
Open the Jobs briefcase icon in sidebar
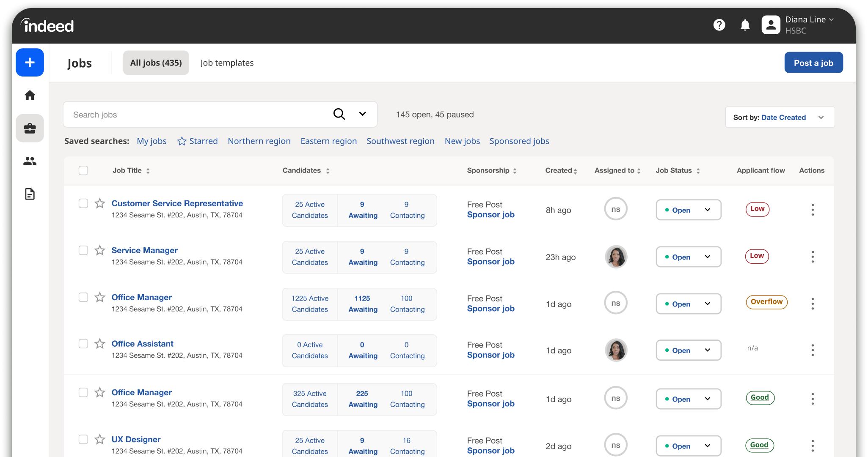pyautogui.click(x=30, y=128)
